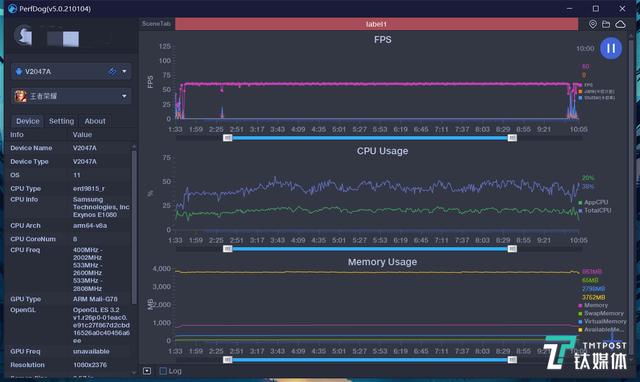Viewport: 640px width, 382px height.
Task: Toggle the AppCPU legend series
Action: point(593,202)
